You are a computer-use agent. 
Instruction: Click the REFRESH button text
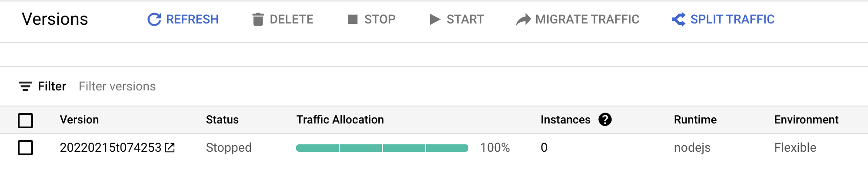coord(192,20)
